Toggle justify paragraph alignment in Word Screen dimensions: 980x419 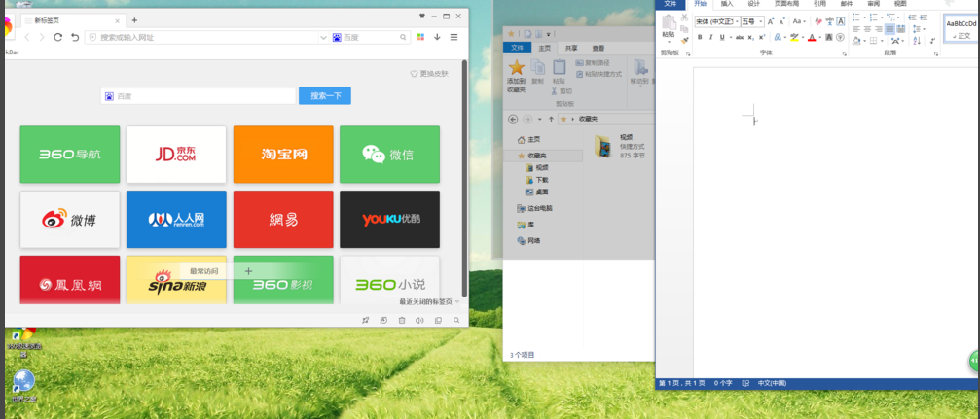tap(889, 30)
